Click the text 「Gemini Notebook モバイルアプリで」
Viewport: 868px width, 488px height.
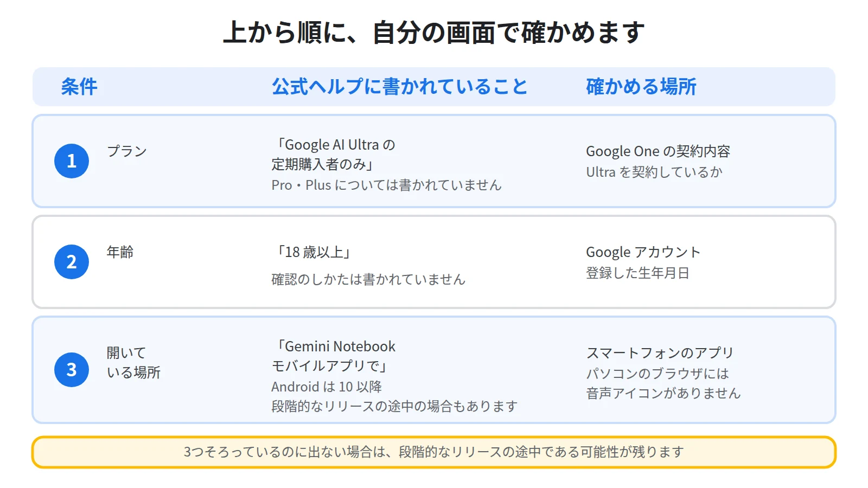(334, 356)
